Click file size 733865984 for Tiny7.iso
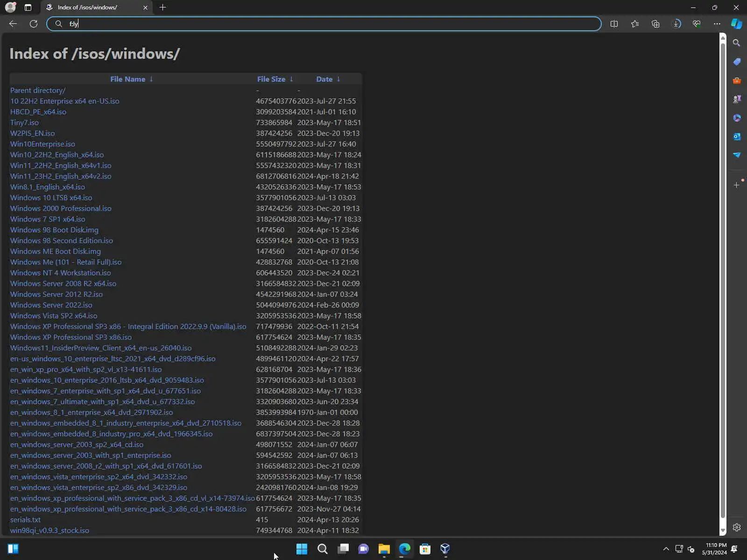The width and height of the screenshot is (747, 560). pos(274,123)
